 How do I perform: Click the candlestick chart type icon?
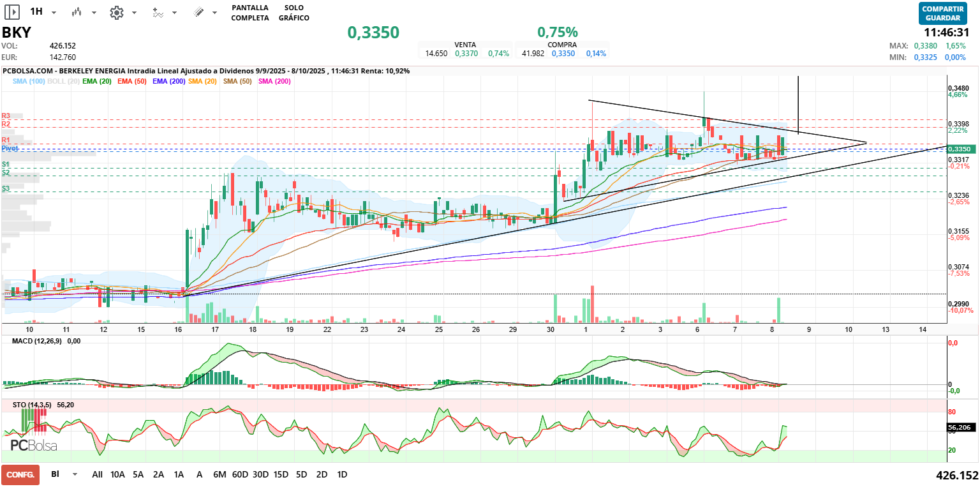pyautogui.click(x=77, y=12)
